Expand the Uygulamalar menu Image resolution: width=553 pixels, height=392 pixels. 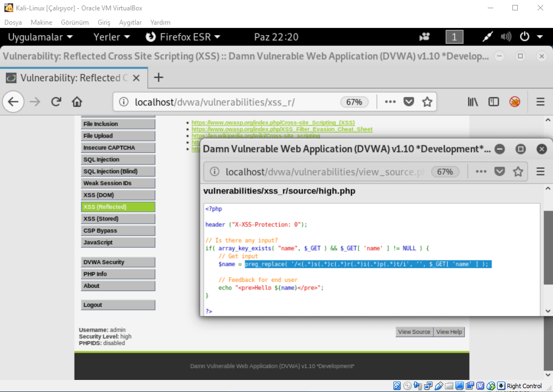[40, 37]
